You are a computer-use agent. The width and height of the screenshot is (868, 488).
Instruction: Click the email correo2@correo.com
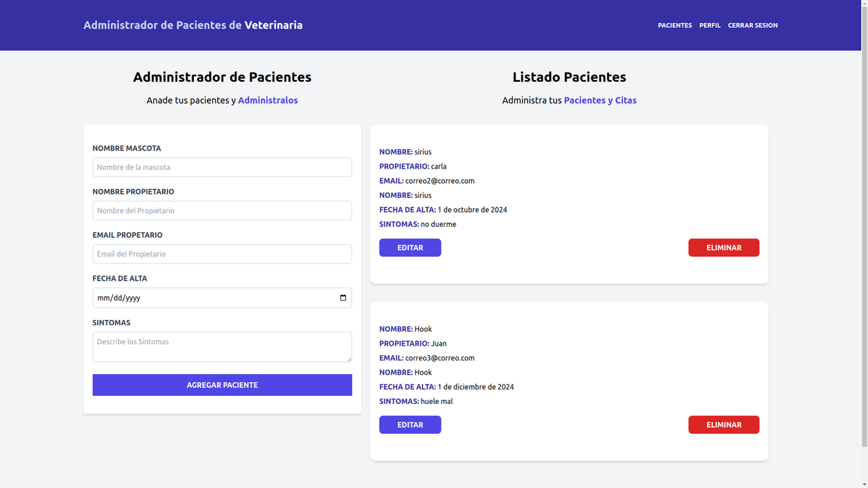pos(440,181)
